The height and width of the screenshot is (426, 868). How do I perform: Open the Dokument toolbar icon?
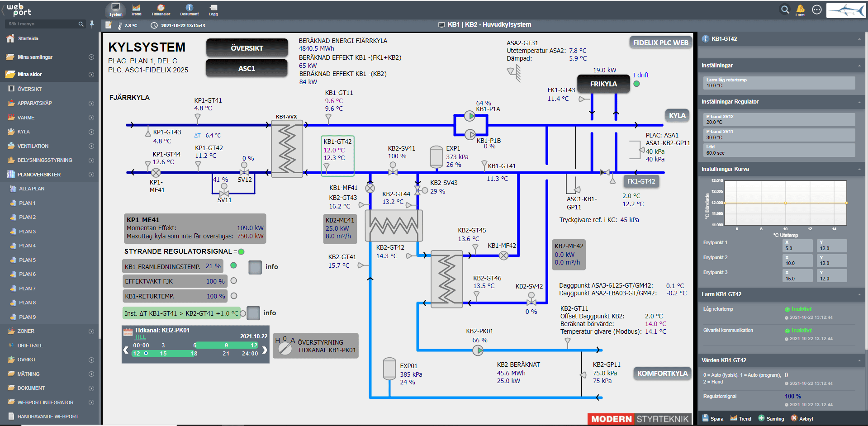[x=189, y=9]
